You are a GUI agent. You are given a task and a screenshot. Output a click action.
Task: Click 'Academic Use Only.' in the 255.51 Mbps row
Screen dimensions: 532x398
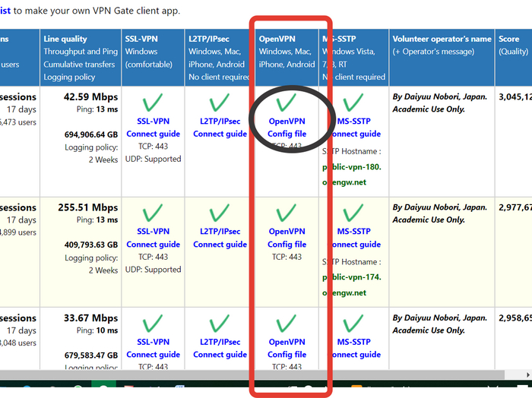coord(429,220)
